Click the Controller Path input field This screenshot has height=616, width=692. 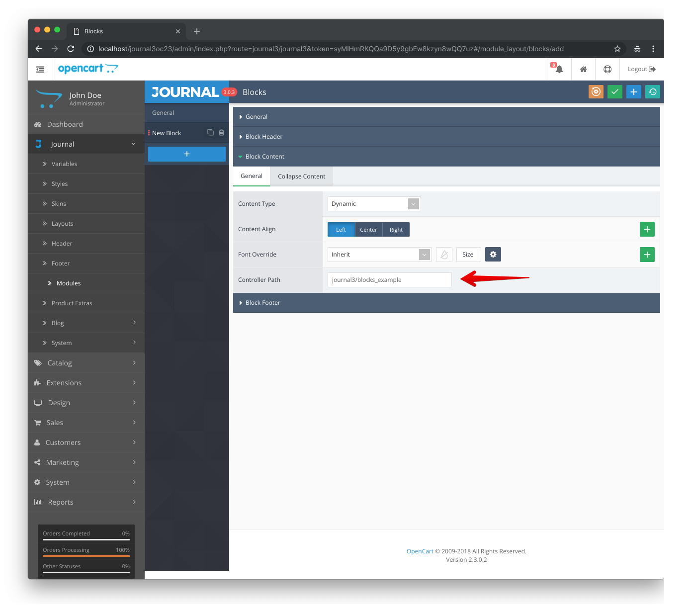390,280
